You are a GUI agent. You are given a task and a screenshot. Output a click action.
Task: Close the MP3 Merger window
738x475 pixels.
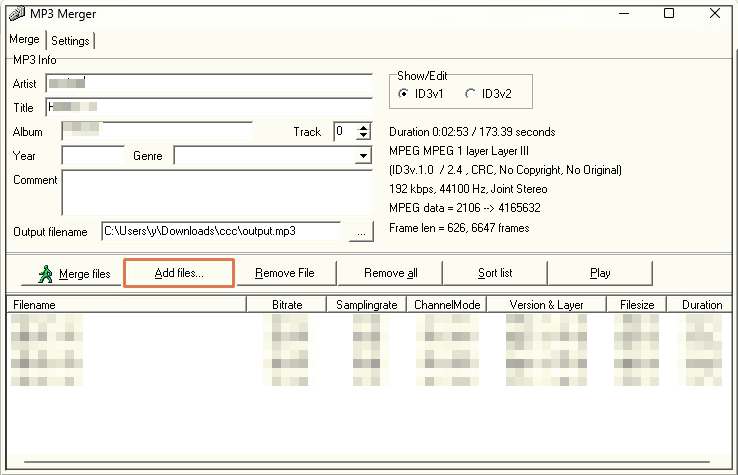coord(714,13)
